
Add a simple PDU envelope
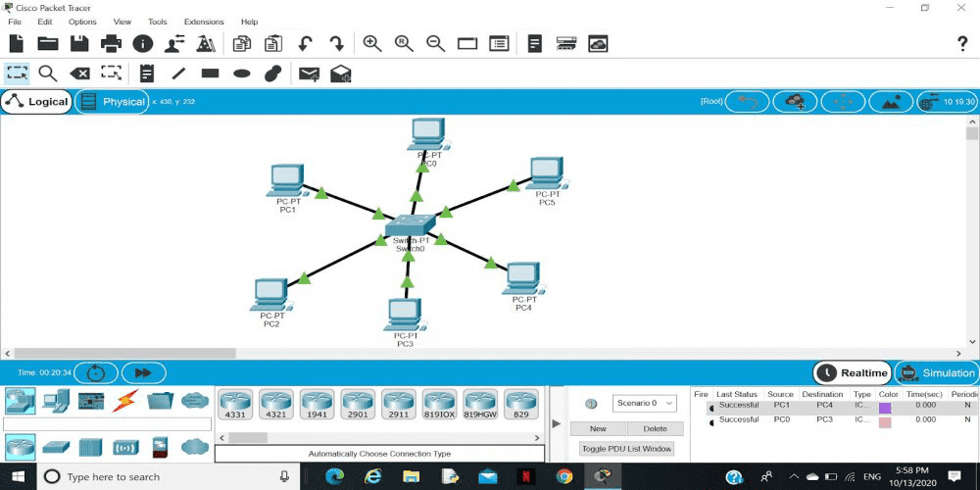click(x=310, y=74)
